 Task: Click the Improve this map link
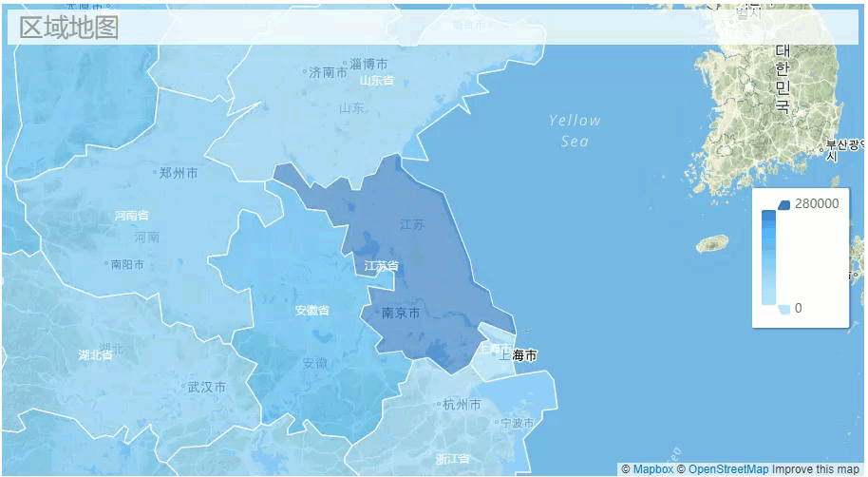(x=816, y=469)
